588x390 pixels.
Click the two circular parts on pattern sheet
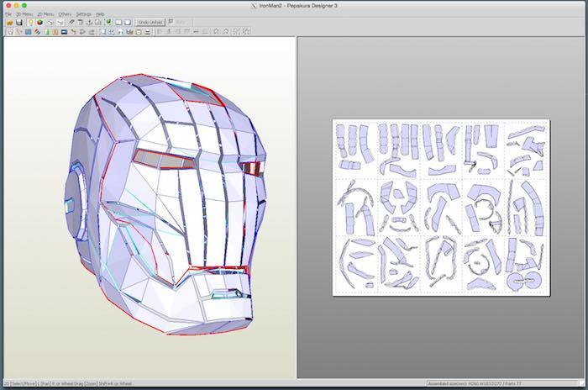(524, 281)
